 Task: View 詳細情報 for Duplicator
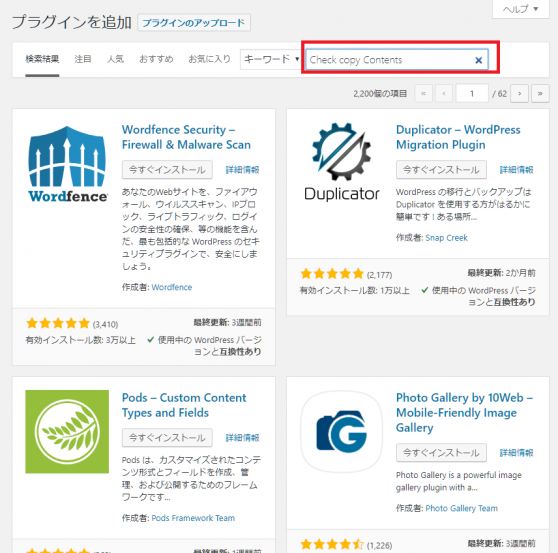tap(516, 170)
